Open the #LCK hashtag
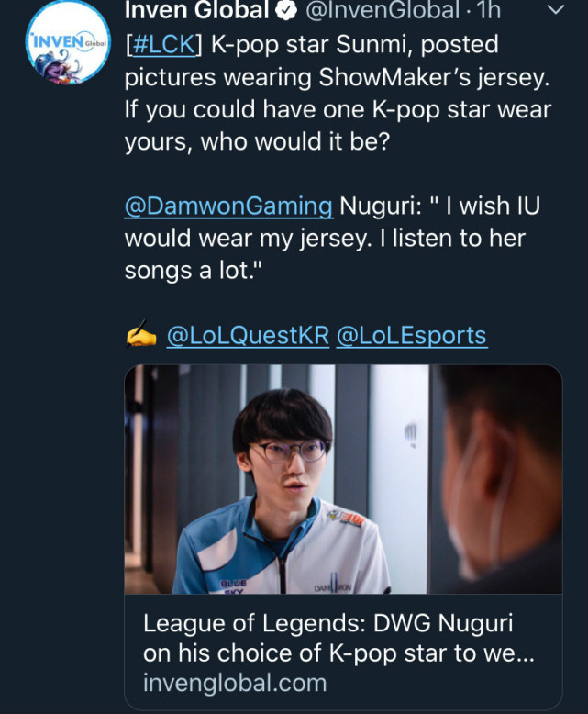588x714 pixels. tap(162, 44)
